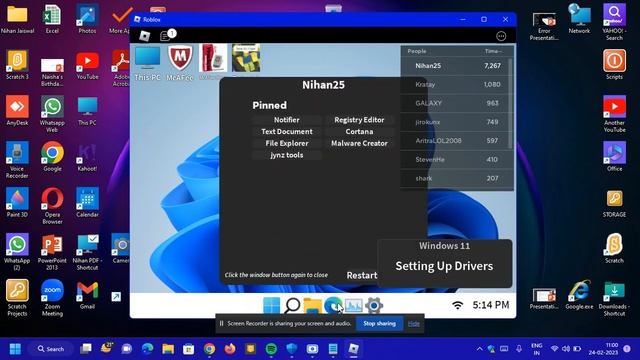
Task: Click the in-game WiFi icon
Action: coord(458,305)
